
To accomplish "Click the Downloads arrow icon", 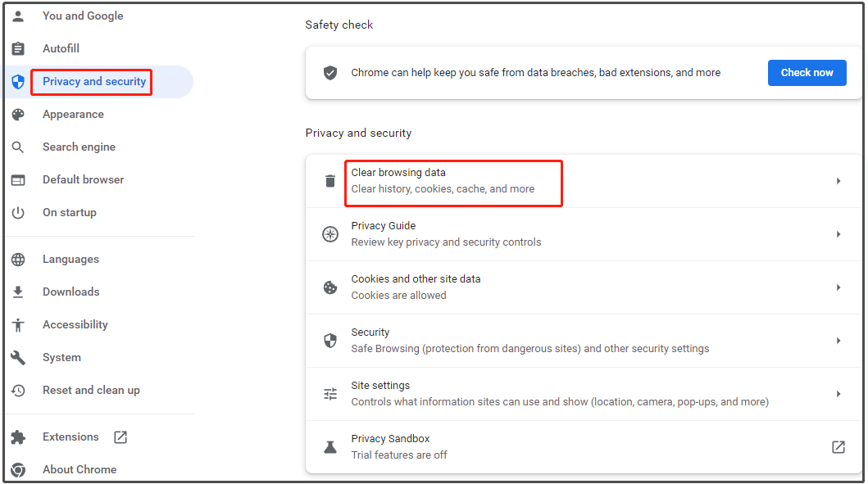I will click(18, 292).
